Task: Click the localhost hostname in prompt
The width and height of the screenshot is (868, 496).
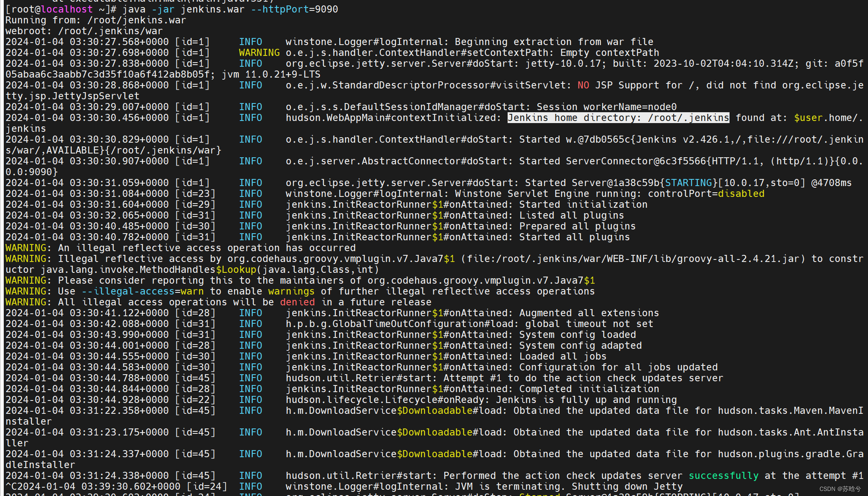Action: coord(67,9)
